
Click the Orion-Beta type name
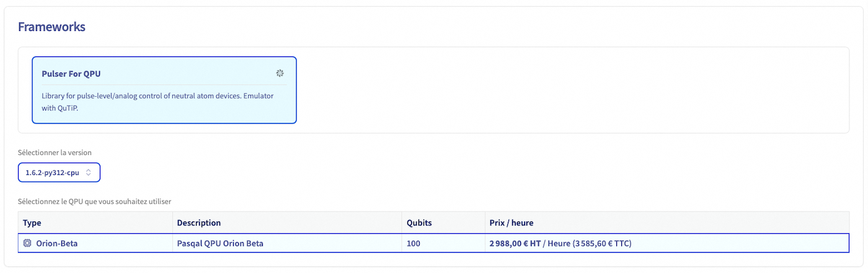(x=57, y=243)
